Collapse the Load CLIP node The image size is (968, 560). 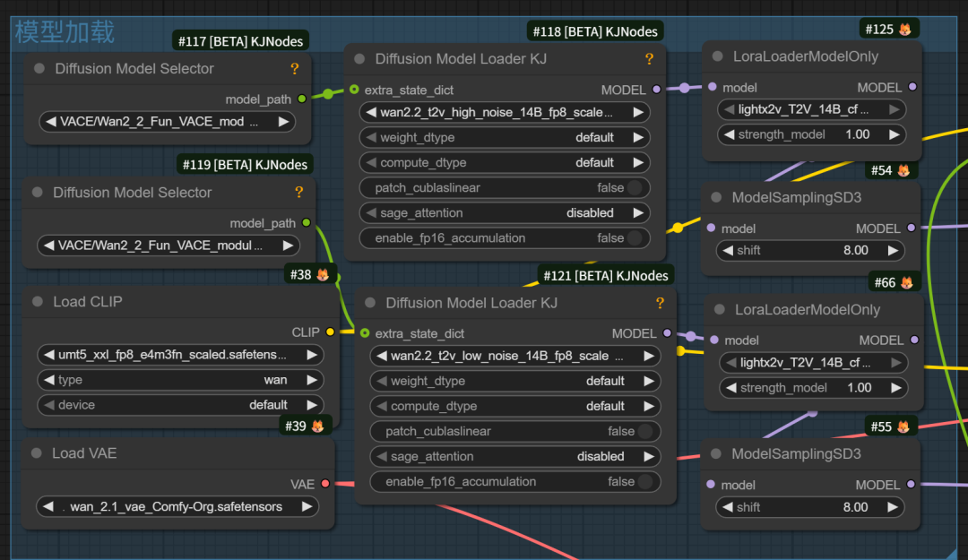[x=38, y=301]
